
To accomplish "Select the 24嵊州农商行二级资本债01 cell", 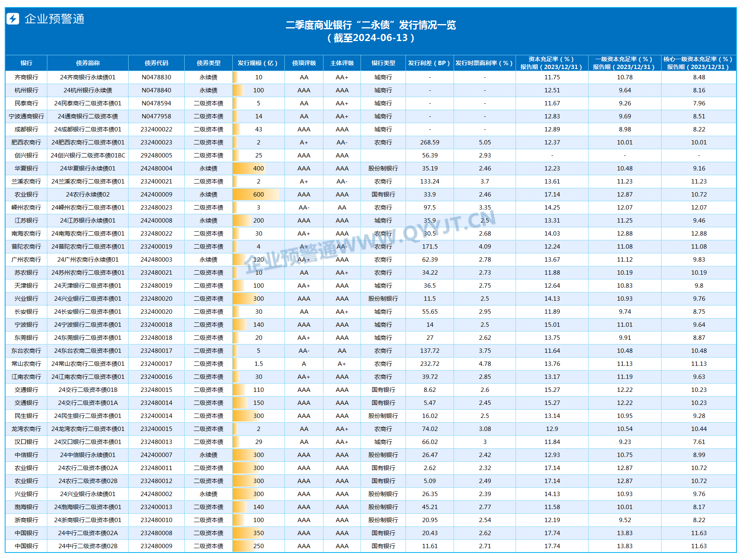I will pyautogui.click(x=88, y=208).
